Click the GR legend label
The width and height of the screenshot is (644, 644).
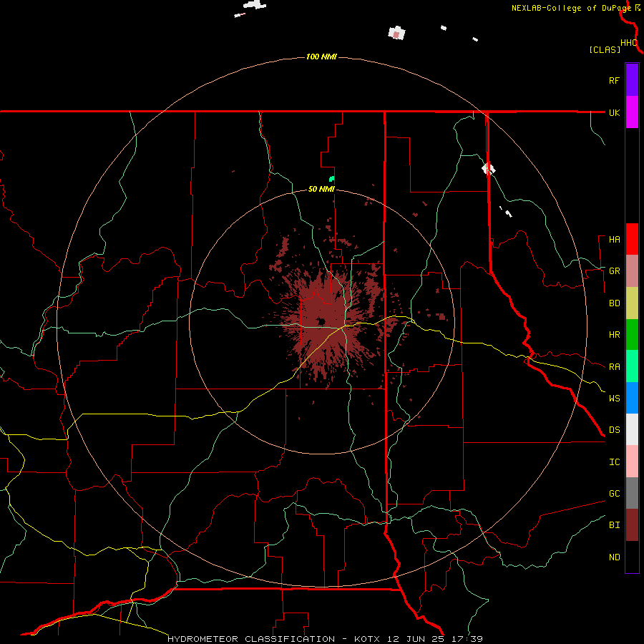614,271
